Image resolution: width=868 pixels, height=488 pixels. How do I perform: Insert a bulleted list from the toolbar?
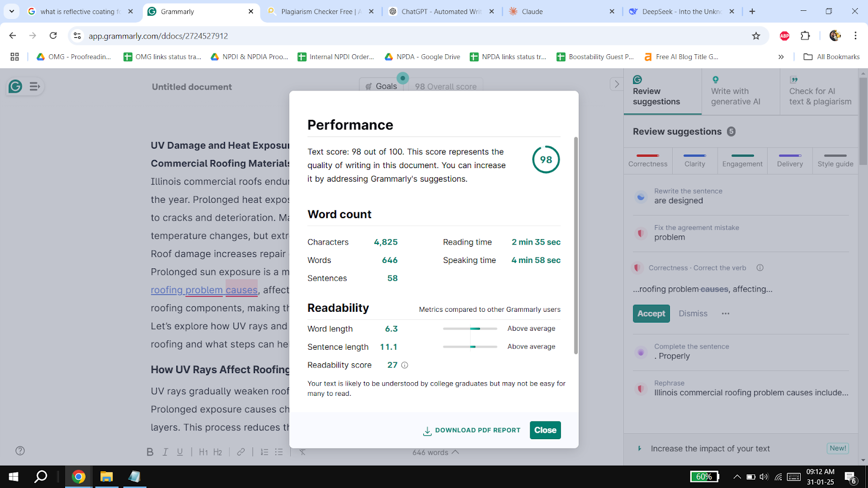(279, 452)
